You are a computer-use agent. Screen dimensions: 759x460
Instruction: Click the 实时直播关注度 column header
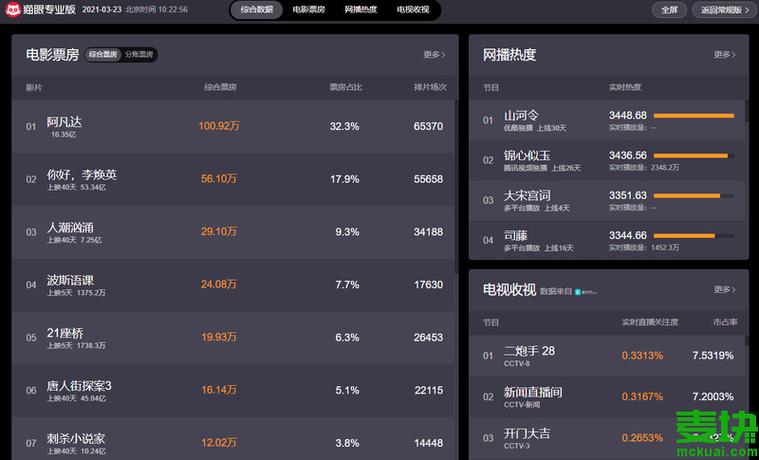[x=650, y=322]
